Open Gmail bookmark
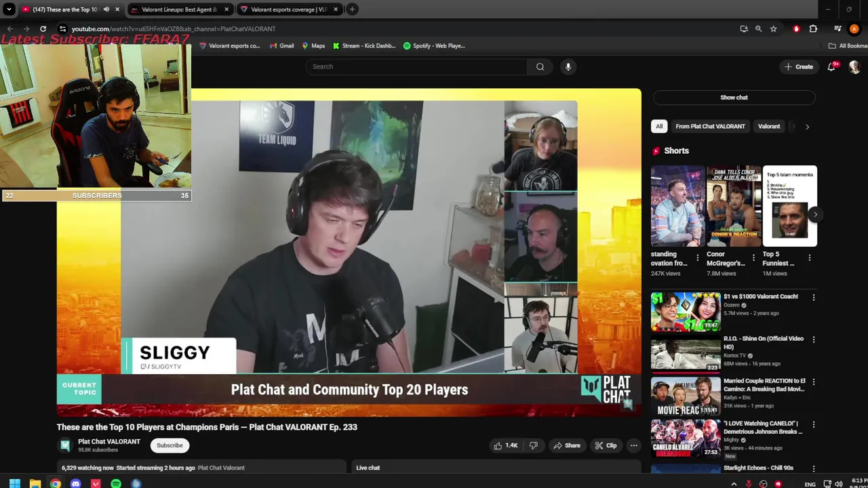This screenshot has width=868, height=488. pyautogui.click(x=281, y=46)
